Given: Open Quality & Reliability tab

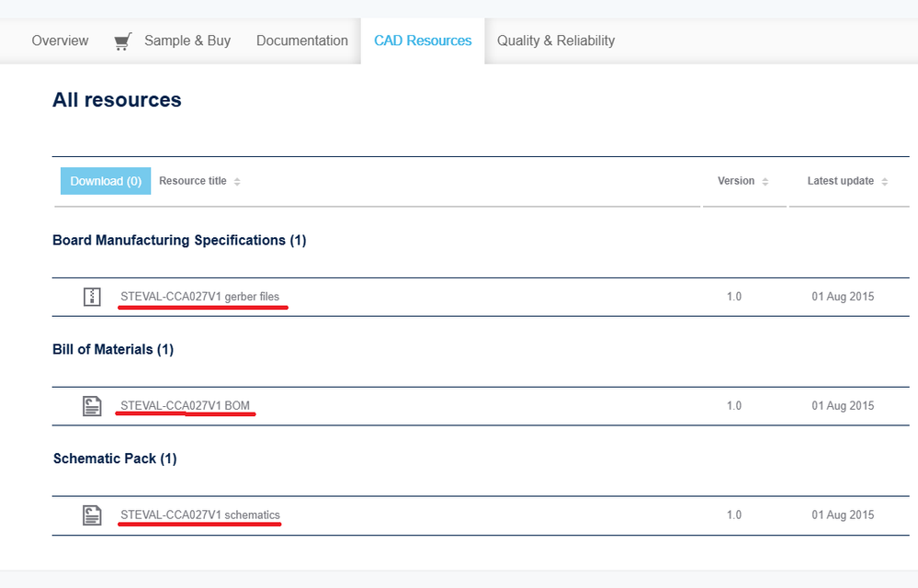Looking at the screenshot, I should [x=556, y=40].
